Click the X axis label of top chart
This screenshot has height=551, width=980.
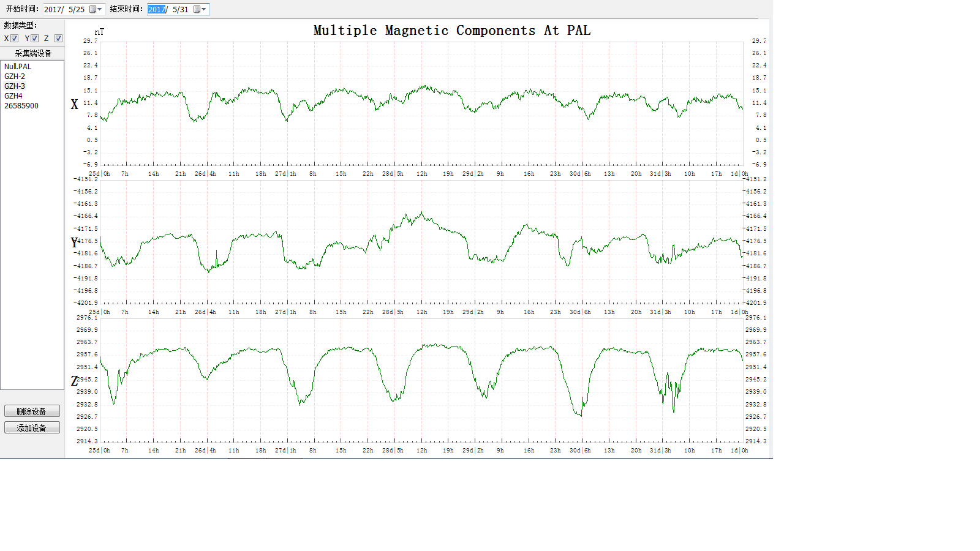(75, 104)
